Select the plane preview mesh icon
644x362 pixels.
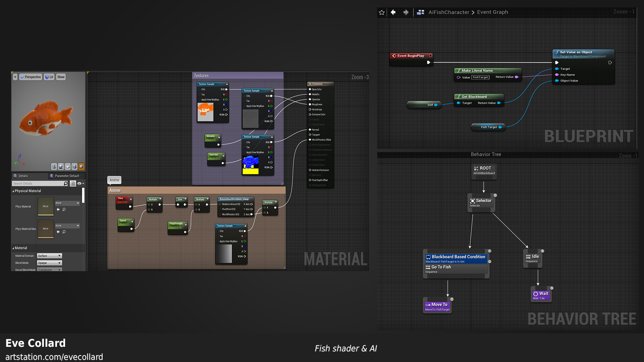68,167
